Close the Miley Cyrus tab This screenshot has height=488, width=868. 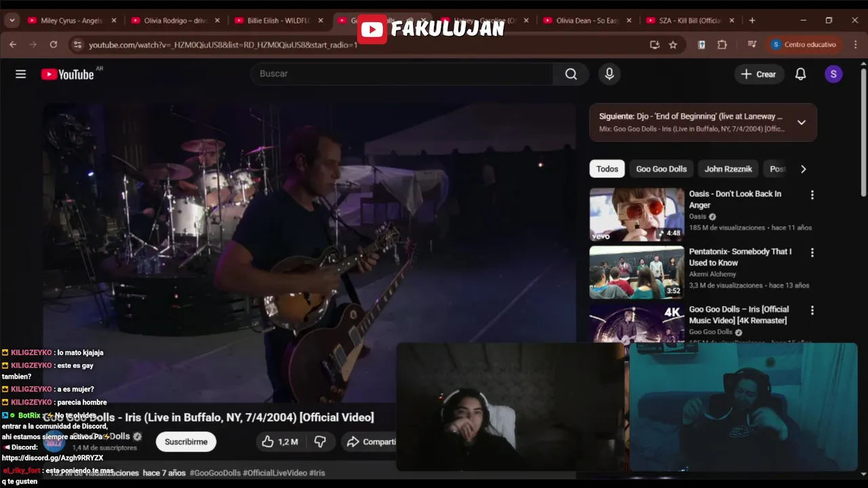point(113,20)
